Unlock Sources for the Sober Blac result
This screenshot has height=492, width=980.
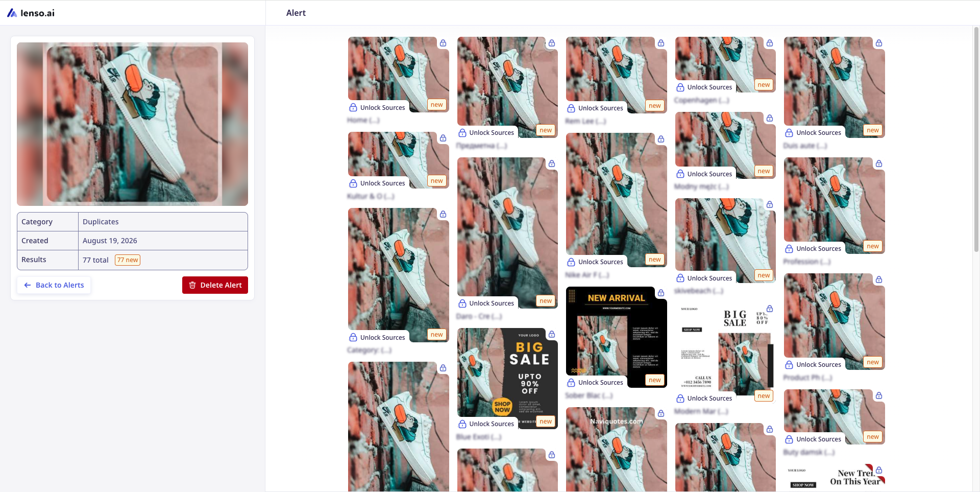tap(595, 382)
